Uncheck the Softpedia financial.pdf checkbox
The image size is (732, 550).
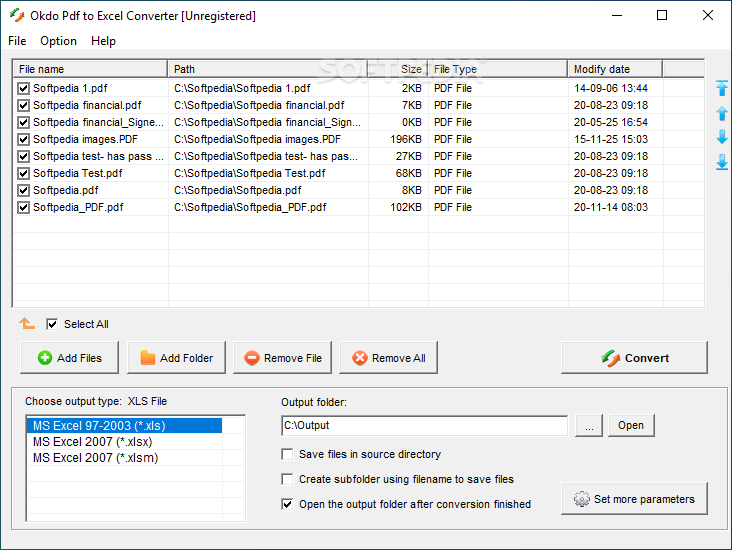tap(23, 106)
